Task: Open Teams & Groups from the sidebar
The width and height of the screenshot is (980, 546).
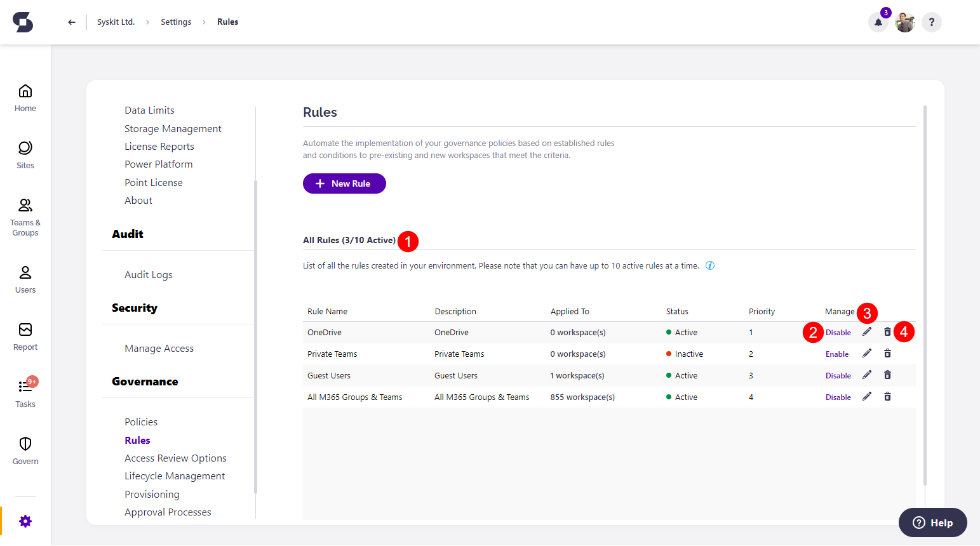Action: [x=25, y=216]
